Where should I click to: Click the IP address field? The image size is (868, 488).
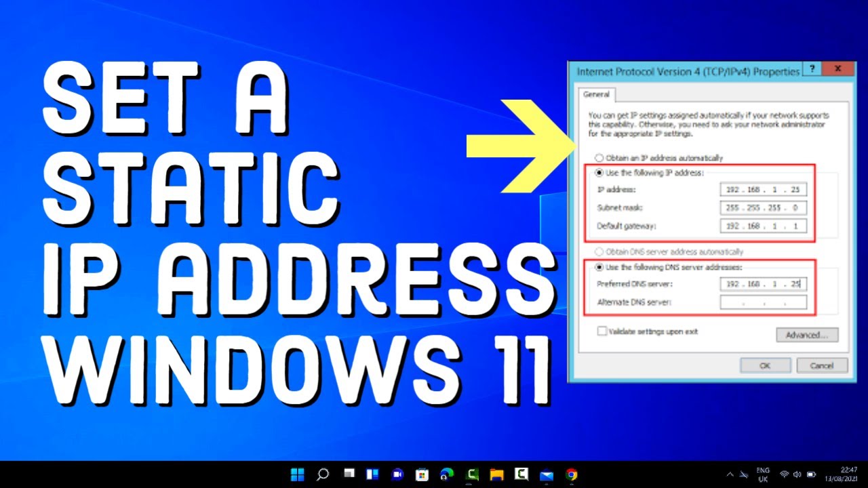[764, 190]
